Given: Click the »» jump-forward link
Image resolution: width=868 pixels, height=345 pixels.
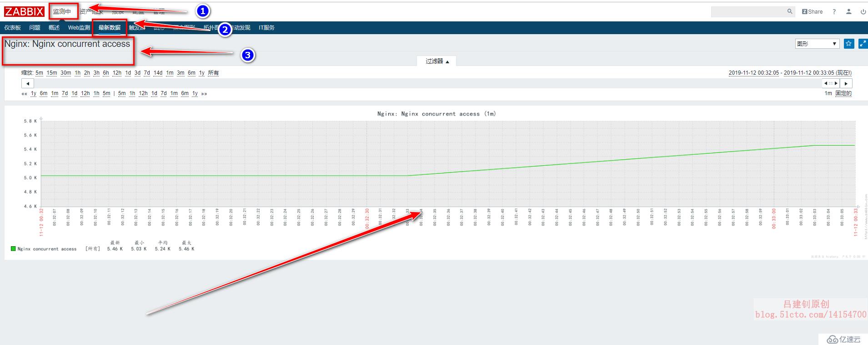Looking at the screenshot, I should click(x=204, y=94).
